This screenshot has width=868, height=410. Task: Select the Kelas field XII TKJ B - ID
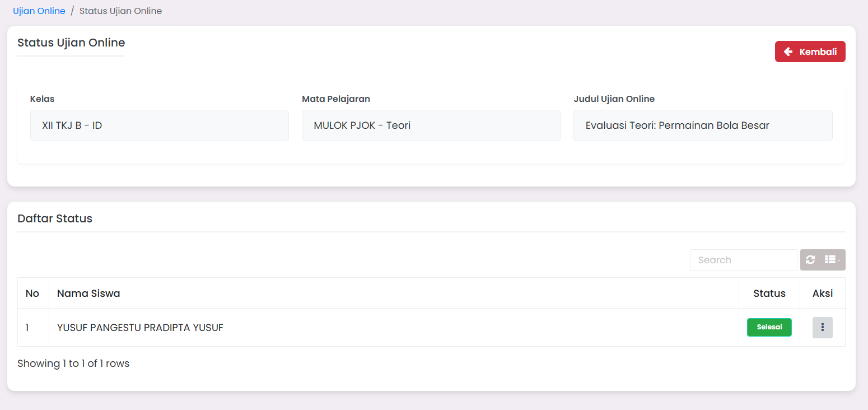pyautogui.click(x=159, y=125)
